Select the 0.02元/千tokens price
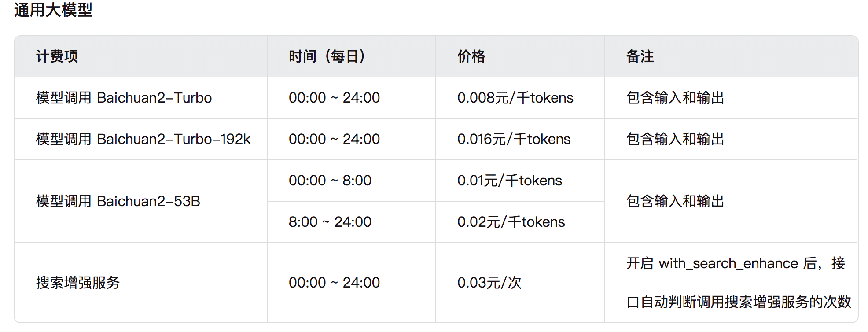This screenshot has width=868, height=332. 511,222
